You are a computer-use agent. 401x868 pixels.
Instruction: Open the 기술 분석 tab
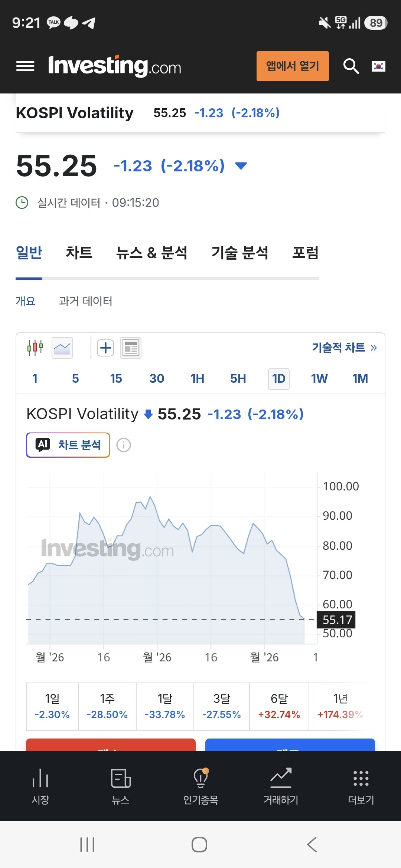point(239,253)
